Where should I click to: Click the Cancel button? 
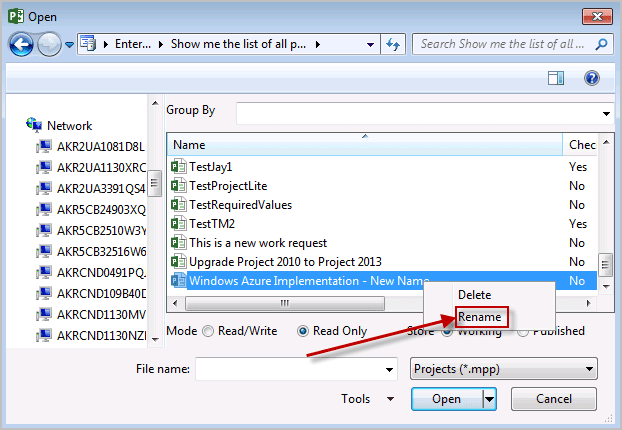554,399
